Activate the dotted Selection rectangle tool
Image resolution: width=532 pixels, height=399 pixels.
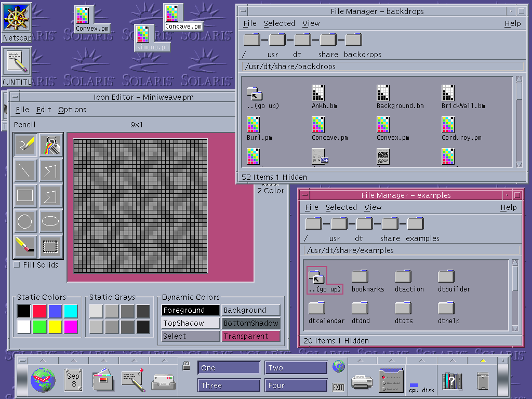51,246
